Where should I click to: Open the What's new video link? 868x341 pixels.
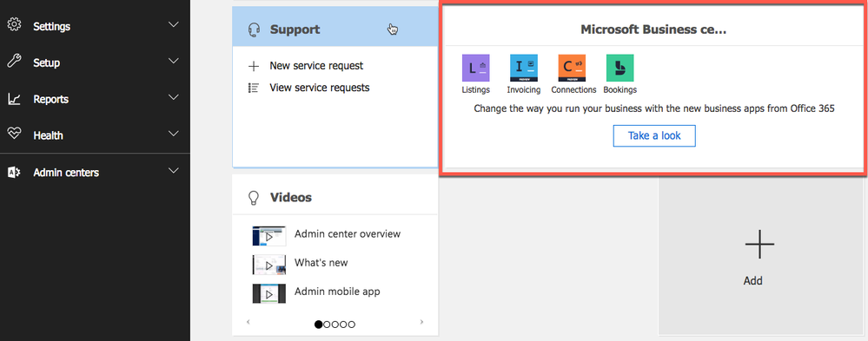pos(321,263)
